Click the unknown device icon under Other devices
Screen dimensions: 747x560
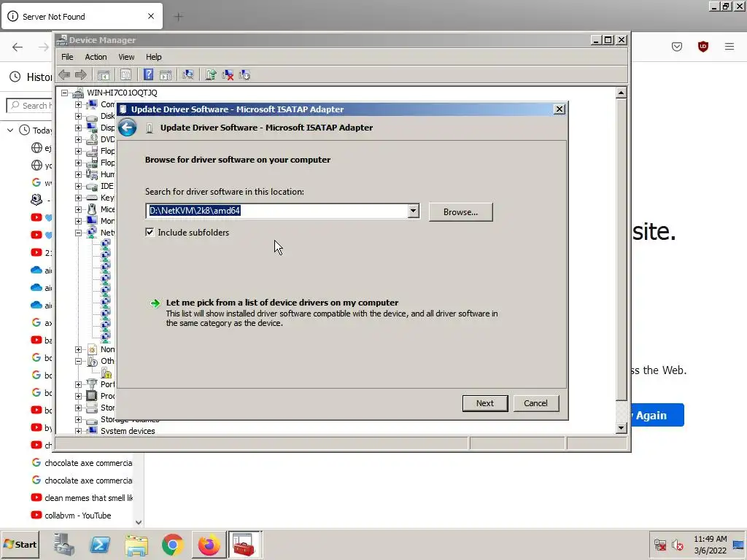[x=107, y=373]
